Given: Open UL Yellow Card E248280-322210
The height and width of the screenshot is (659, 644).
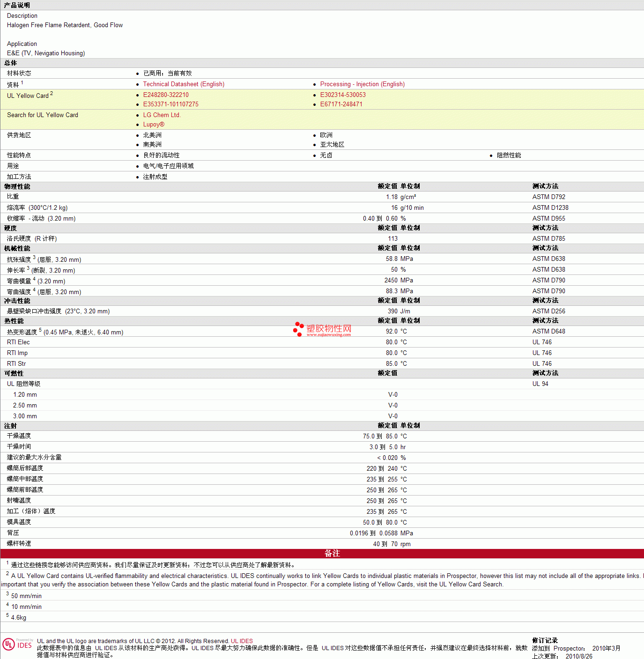Looking at the screenshot, I should 166,95.
